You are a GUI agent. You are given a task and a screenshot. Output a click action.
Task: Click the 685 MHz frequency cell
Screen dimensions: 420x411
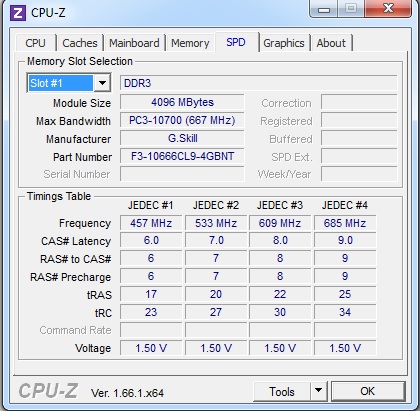pyautogui.click(x=345, y=223)
